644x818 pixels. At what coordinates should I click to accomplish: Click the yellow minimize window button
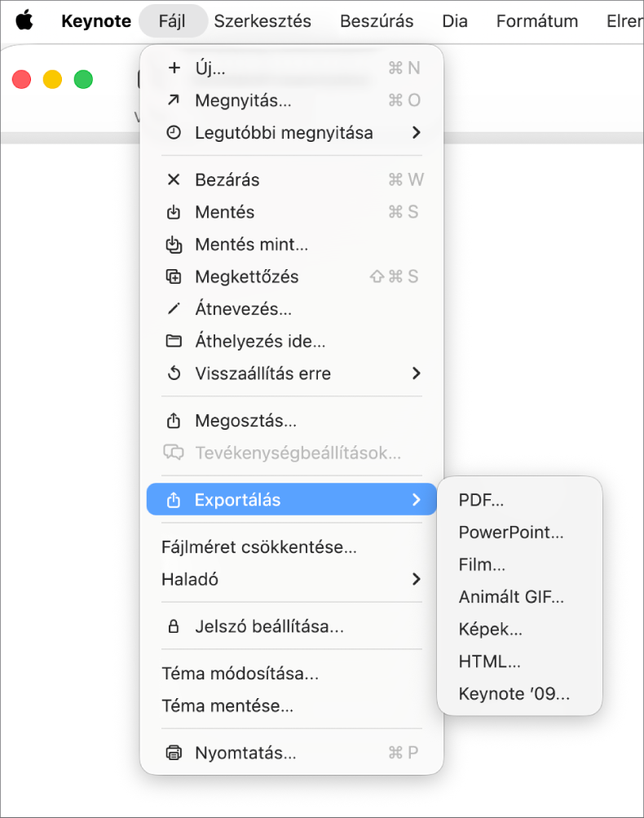[x=52, y=80]
